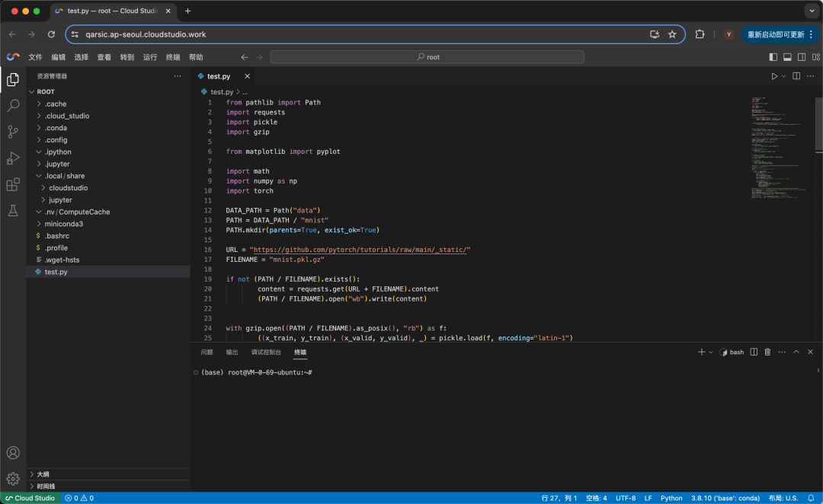
Task: Click the Cloud Studio logo in menu bar
Action: [13, 56]
